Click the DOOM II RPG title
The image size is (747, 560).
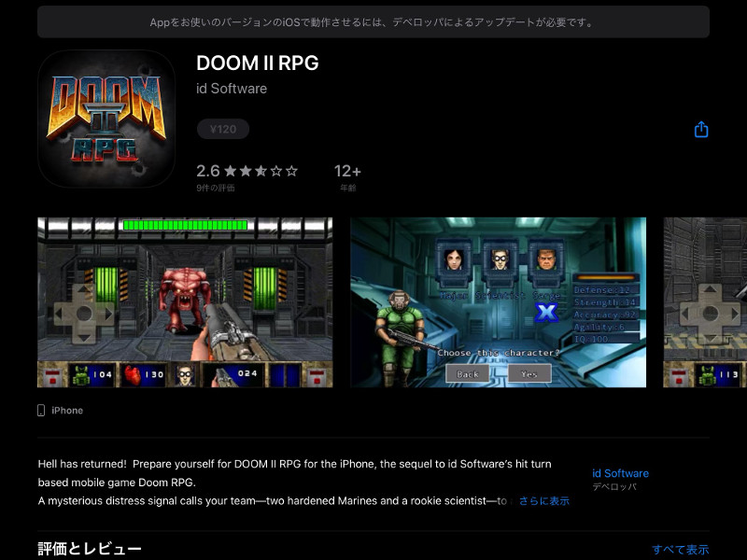coord(258,63)
